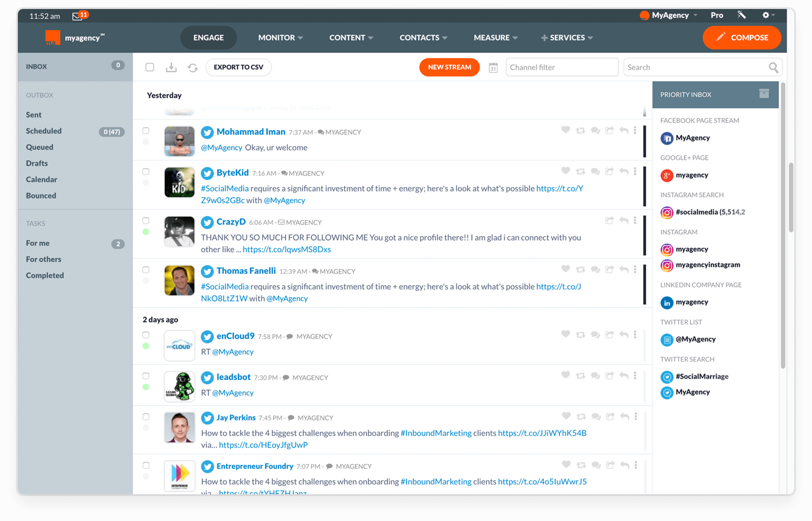Viewport: 812px width, 521px height.
Task: Select Jay Perkins' message checkbox
Action: click(146, 417)
